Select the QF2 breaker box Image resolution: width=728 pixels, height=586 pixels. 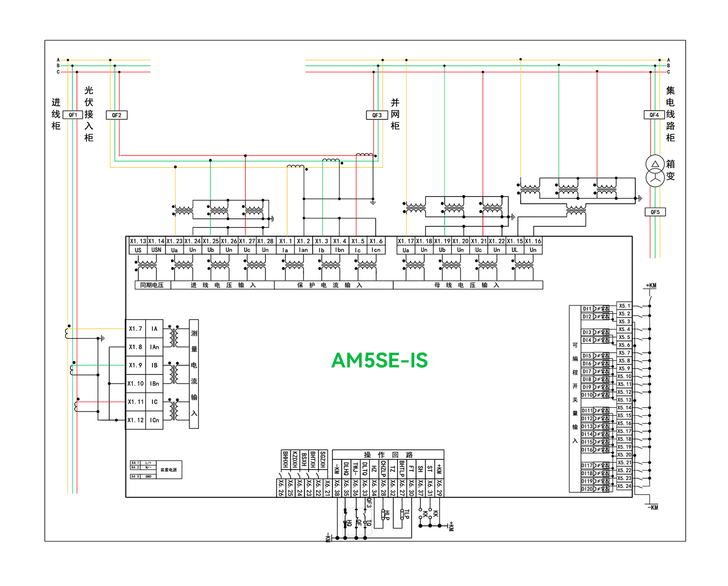point(116,115)
